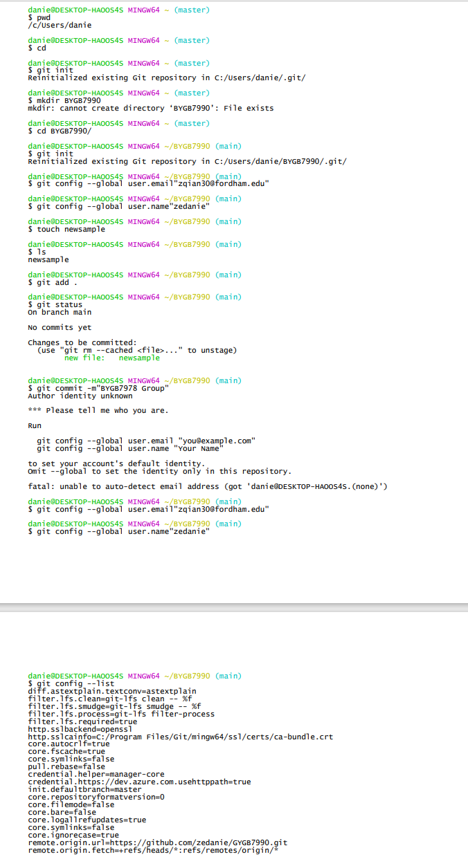Click "core.fscache=true" line
This screenshot has height=868, width=468.
66,751
